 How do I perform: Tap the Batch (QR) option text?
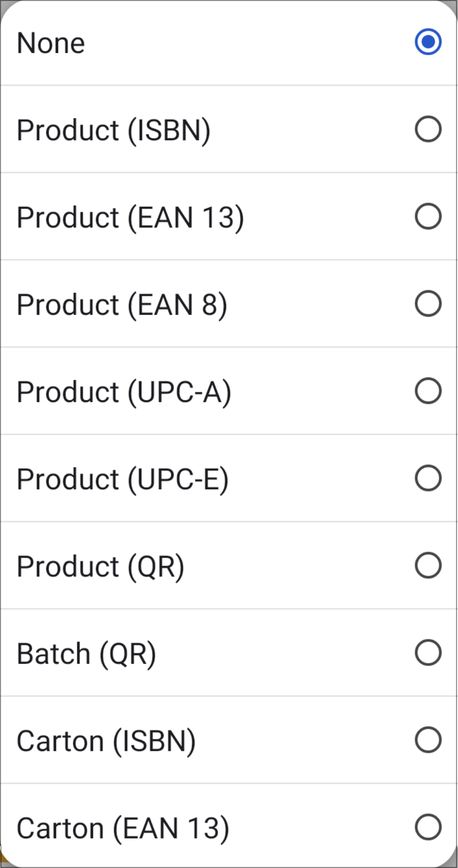87,654
